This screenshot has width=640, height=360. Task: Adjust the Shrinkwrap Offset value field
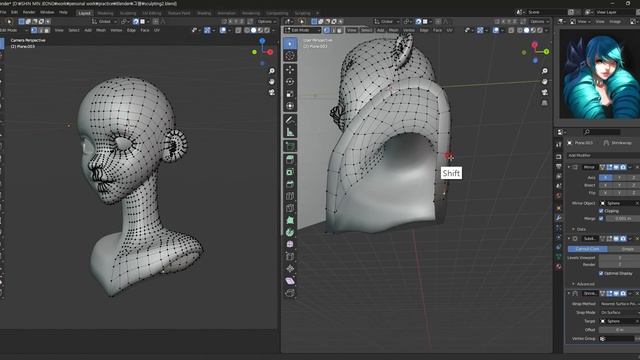[x=619, y=330]
